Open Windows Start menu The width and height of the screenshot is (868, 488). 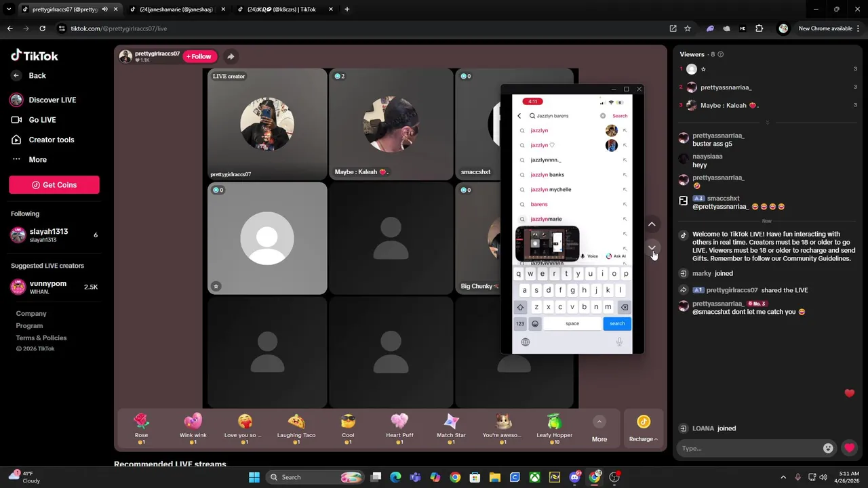pyautogui.click(x=254, y=477)
